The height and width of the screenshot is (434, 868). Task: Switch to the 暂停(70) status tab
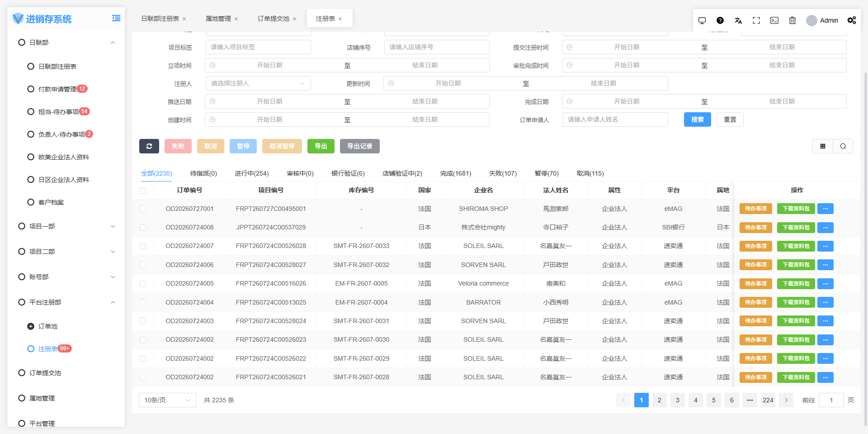547,173
